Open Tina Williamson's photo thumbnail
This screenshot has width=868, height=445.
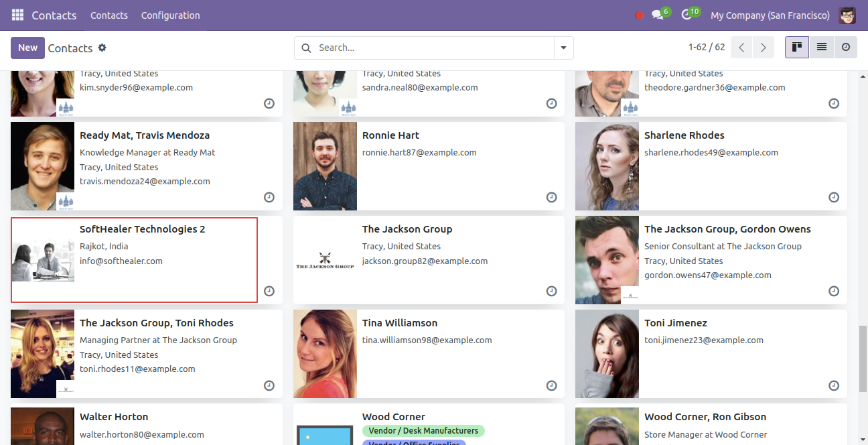[325, 354]
